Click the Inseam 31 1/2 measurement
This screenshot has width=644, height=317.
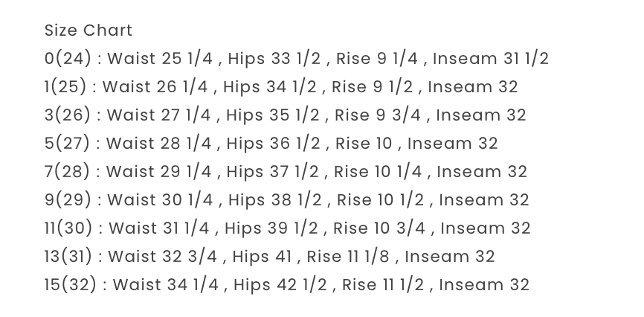point(491,59)
